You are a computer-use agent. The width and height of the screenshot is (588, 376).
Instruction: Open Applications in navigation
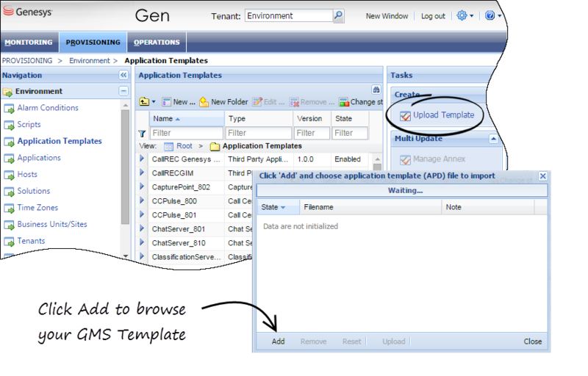pyautogui.click(x=39, y=158)
